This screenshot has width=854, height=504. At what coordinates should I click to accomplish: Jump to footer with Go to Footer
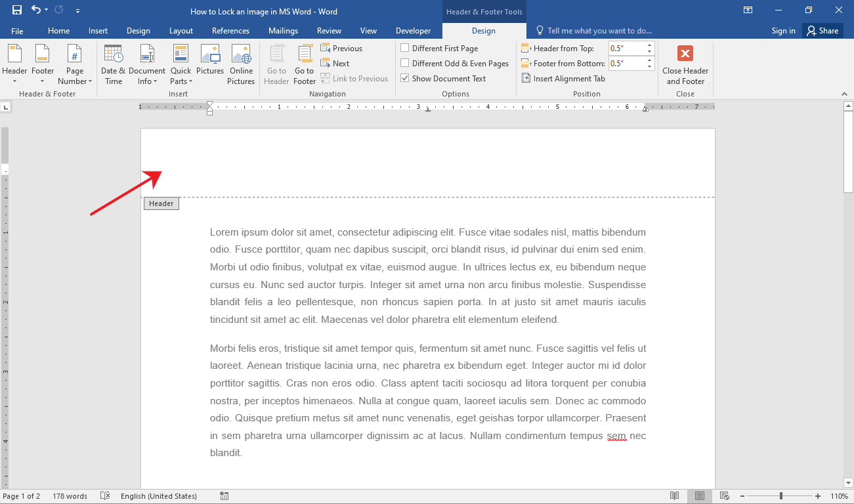coord(304,64)
